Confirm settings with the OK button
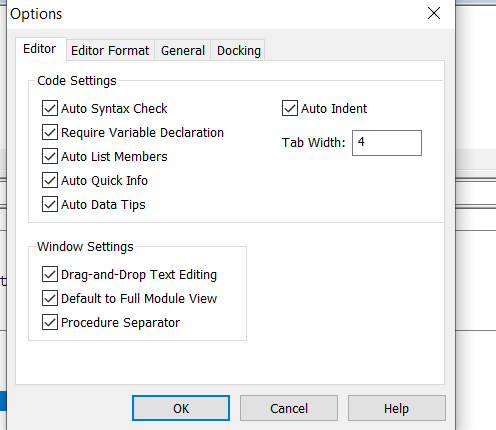This screenshot has height=430, width=496. 181,408
